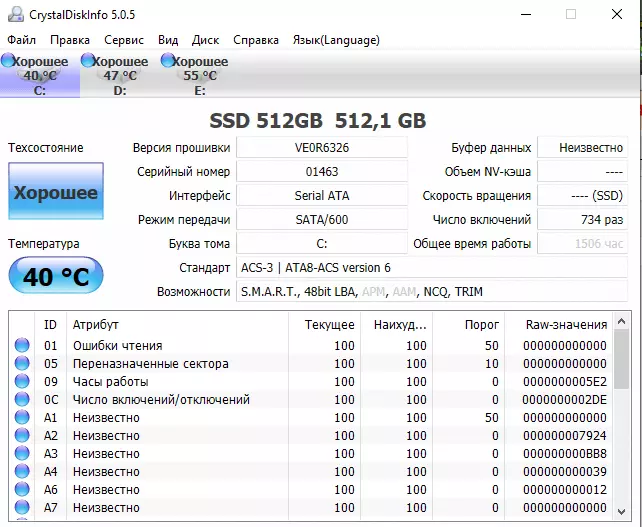Viewport: 642px width, 527px height.
Task: Click the Объем NV-кэша value field
Action: click(x=582, y=172)
